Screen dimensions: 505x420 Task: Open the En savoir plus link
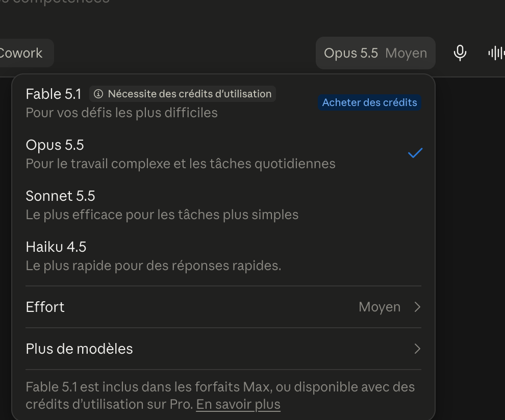tap(238, 405)
